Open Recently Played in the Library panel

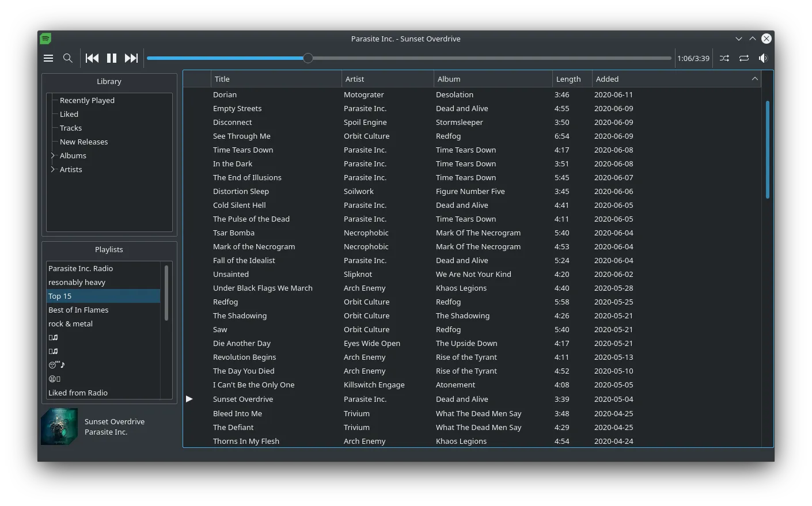click(87, 100)
